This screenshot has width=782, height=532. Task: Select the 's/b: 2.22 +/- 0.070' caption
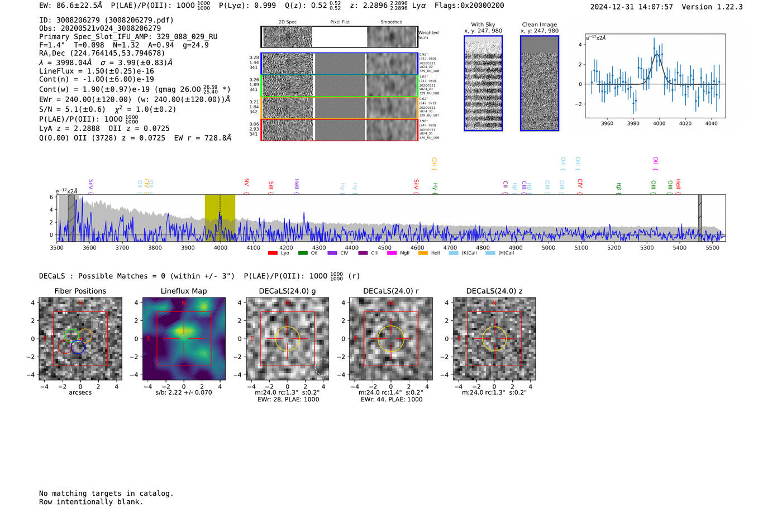click(184, 392)
